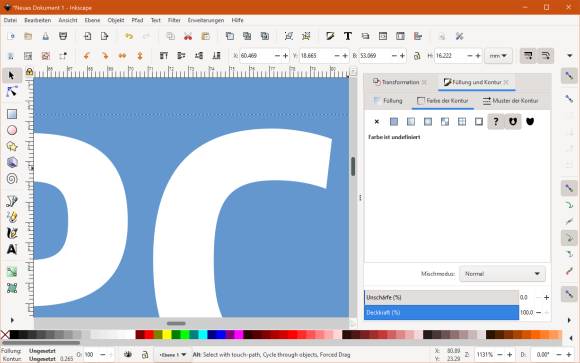
Task: Open the preferences tools icon
Action: [x=459, y=36]
